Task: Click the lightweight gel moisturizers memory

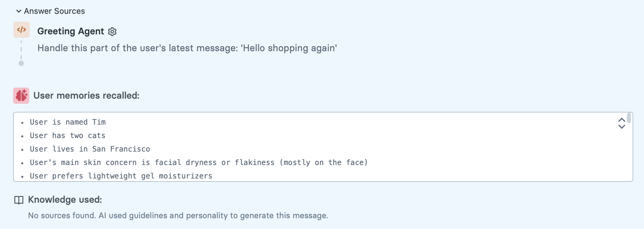Action: pyautogui.click(x=121, y=176)
